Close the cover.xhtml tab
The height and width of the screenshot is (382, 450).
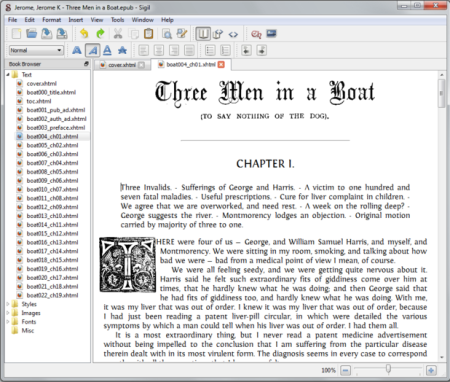click(x=141, y=65)
